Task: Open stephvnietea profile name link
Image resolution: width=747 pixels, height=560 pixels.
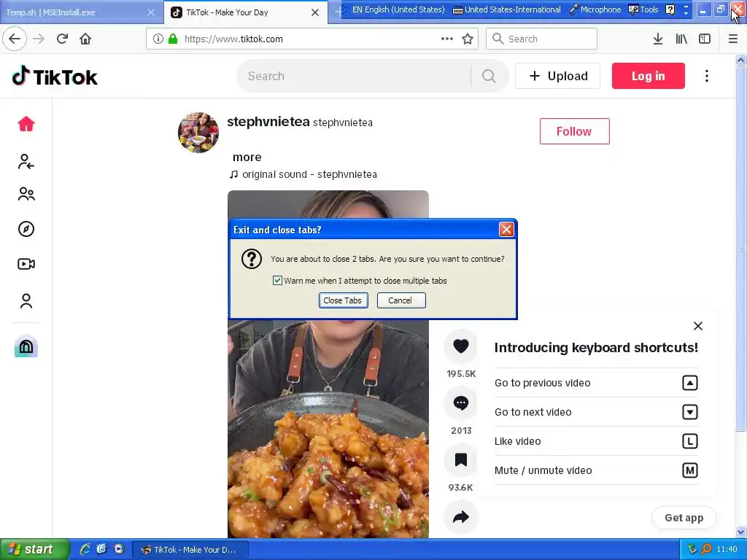Action: (x=268, y=122)
